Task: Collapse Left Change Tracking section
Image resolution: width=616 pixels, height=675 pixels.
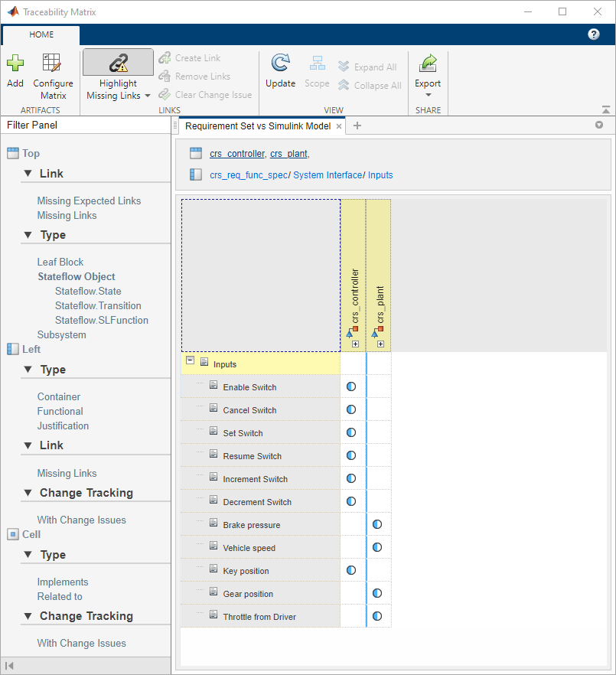Action: point(28,493)
